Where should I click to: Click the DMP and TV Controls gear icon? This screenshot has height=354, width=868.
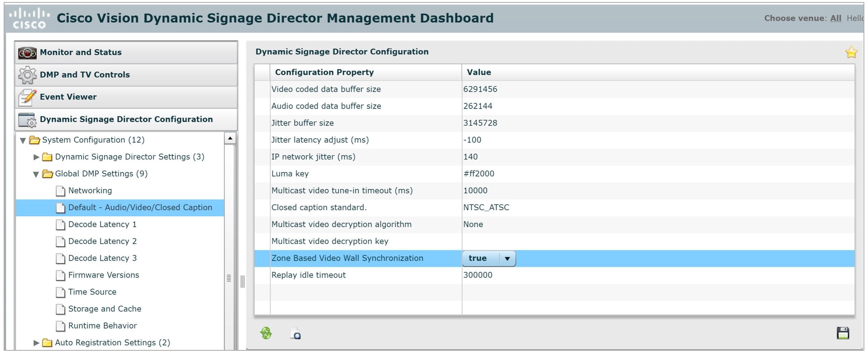pos(27,75)
